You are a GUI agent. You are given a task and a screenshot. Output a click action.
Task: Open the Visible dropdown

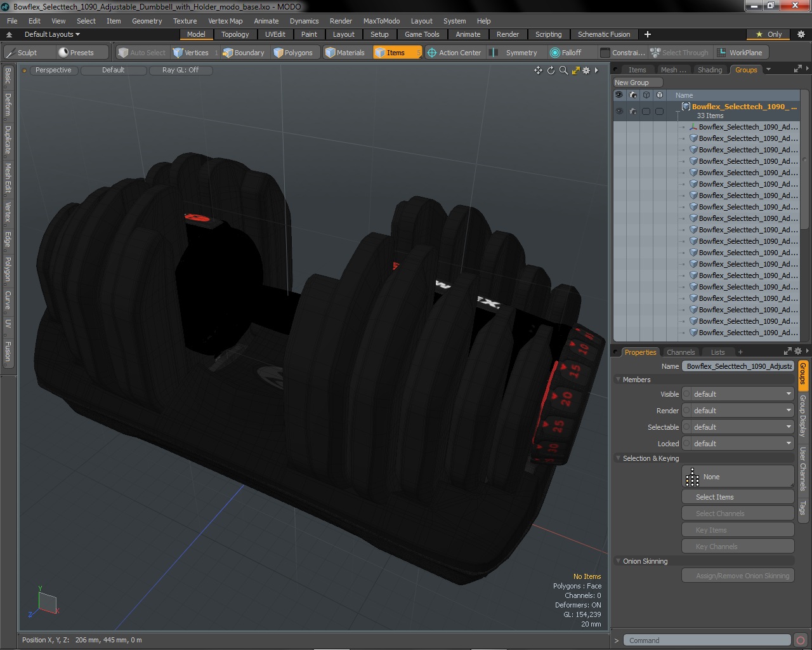pyautogui.click(x=738, y=394)
